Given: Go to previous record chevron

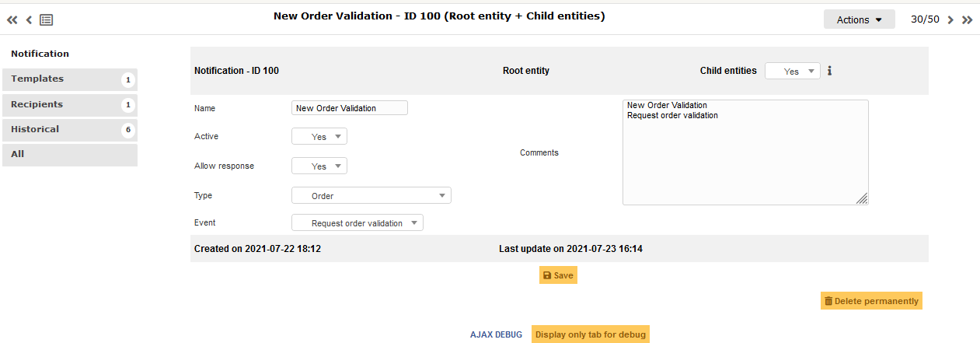Looking at the screenshot, I should tap(29, 20).
